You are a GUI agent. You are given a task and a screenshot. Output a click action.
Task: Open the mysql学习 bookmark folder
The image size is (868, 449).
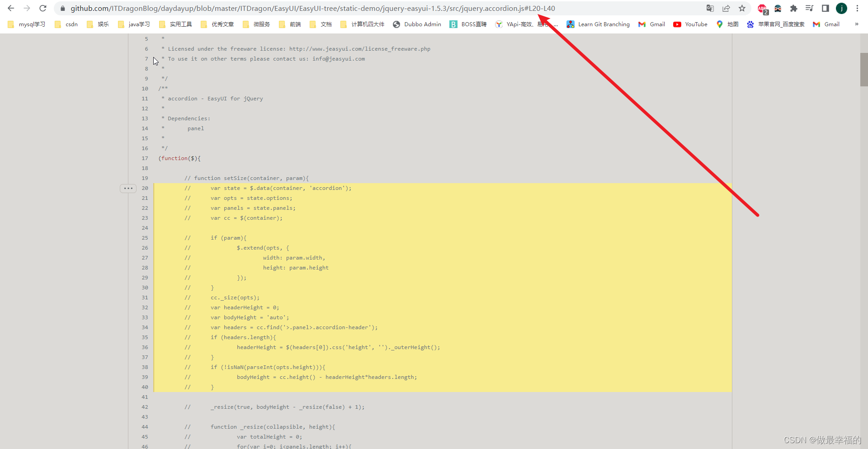(27, 24)
